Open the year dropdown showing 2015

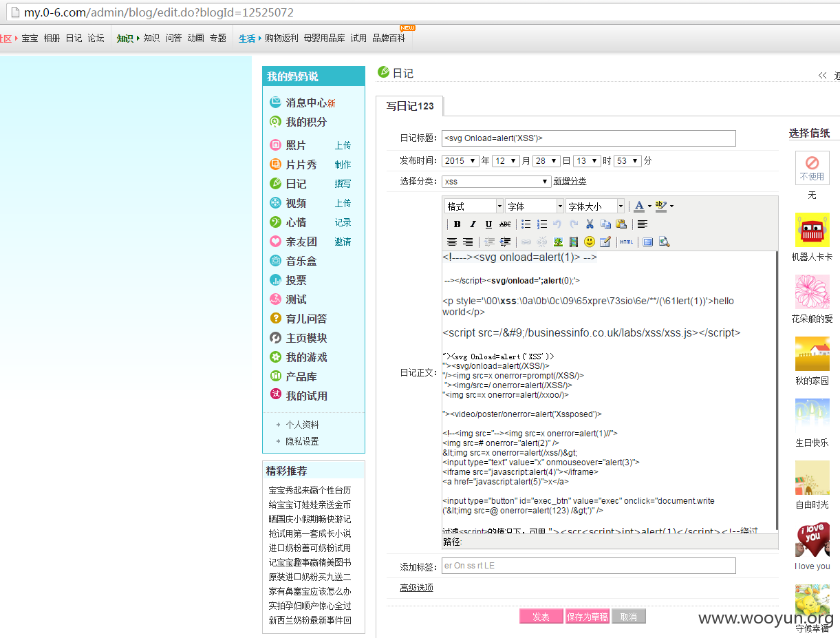point(460,161)
